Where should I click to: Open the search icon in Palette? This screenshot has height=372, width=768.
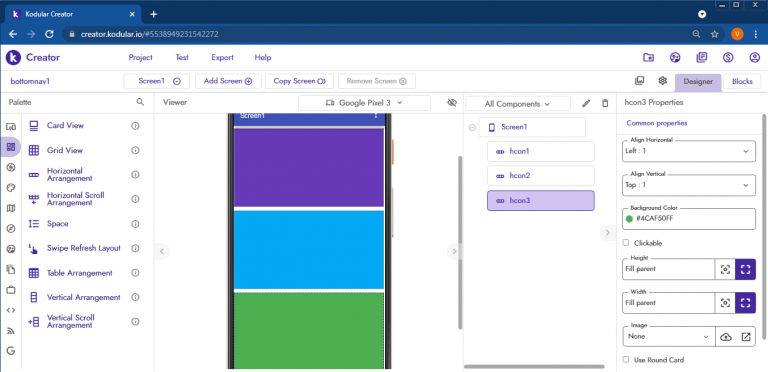[x=140, y=102]
